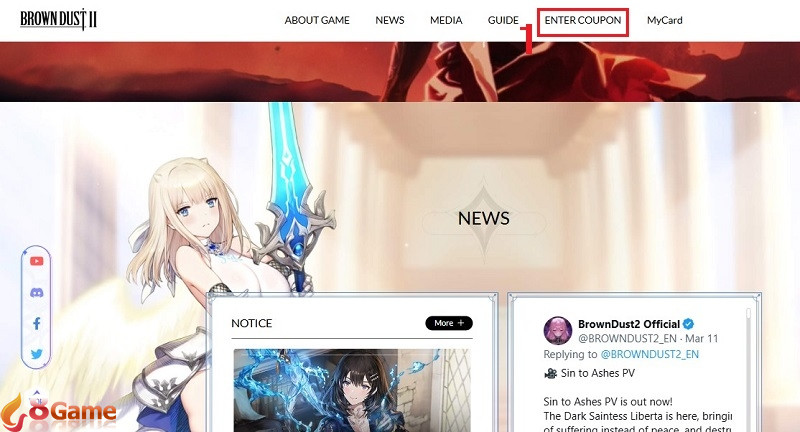The image size is (800, 432).
Task: Click the Mar 11 tweet date
Action: click(701, 339)
